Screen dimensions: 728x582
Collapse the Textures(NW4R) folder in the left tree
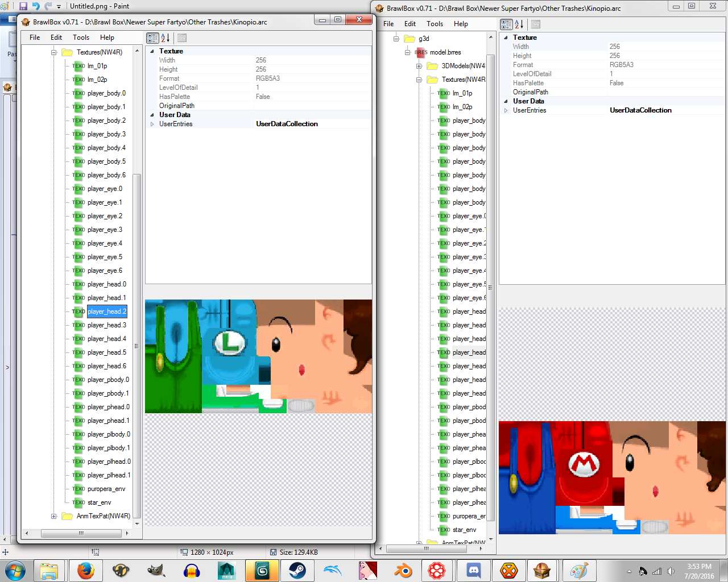click(54, 52)
